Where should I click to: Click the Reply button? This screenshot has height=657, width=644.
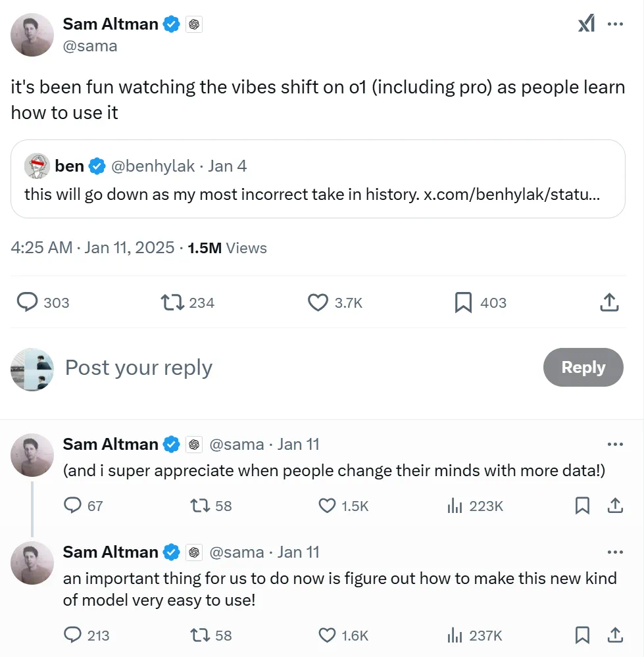583,367
